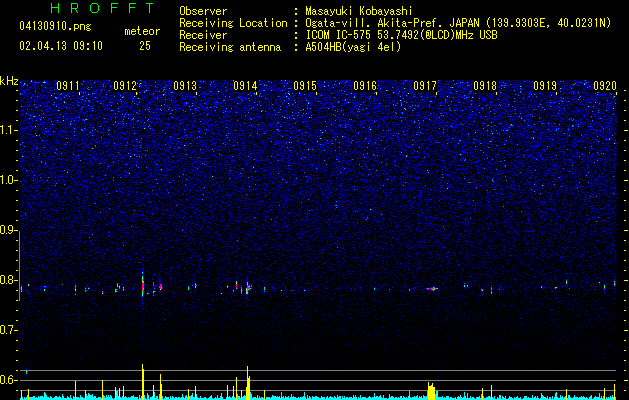The image size is (629, 400).
Task: Click the 0.9 frequency axis label
Action: [x=8, y=230]
